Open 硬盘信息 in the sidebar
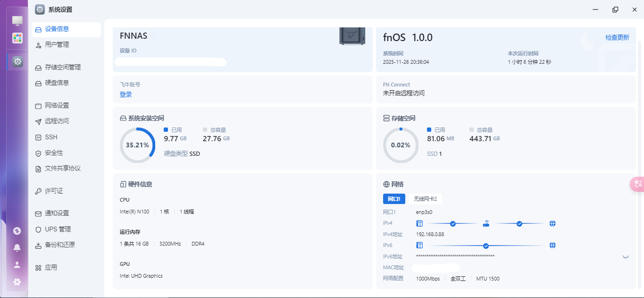644x298 pixels. click(x=66, y=83)
